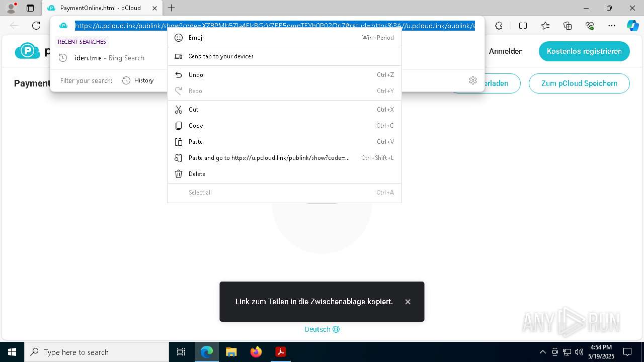Click Zum pCloud Speichern button
Image resolution: width=644 pixels, height=362 pixels.
579,83
